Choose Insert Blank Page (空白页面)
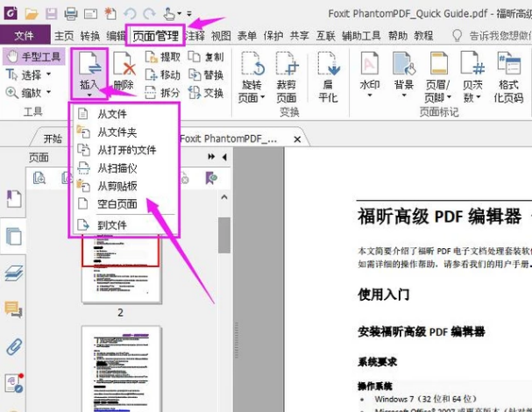Viewport: 532px width, 412px height. (x=124, y=204)
